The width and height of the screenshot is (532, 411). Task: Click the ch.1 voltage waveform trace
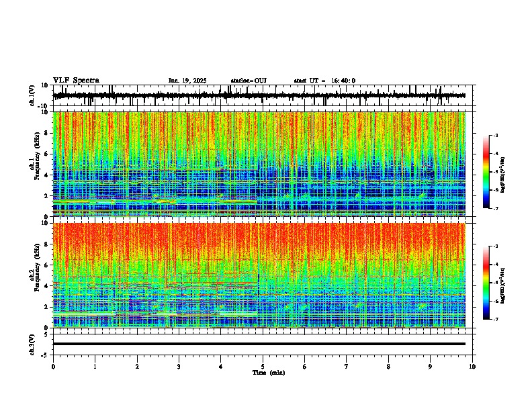pos(259,95)
